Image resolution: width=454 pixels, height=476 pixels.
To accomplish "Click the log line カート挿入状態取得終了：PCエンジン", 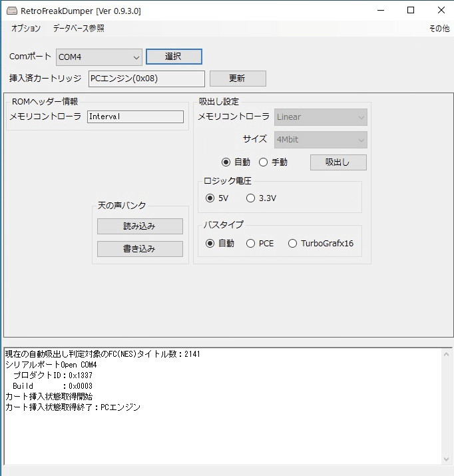I will pos(73,407).
